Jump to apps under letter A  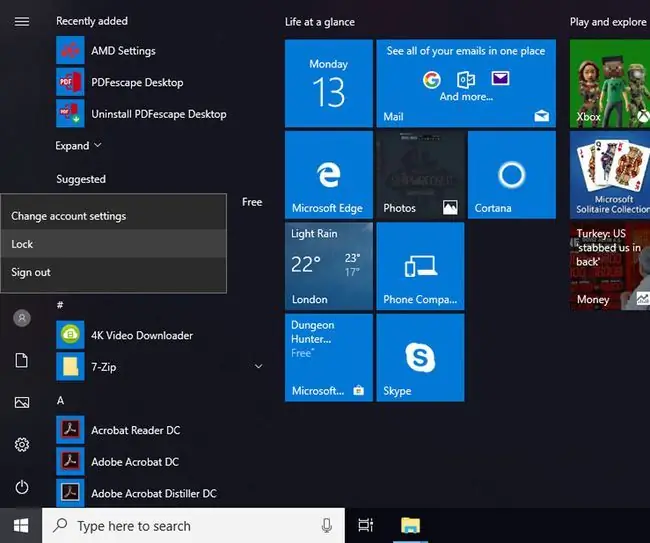61,400
